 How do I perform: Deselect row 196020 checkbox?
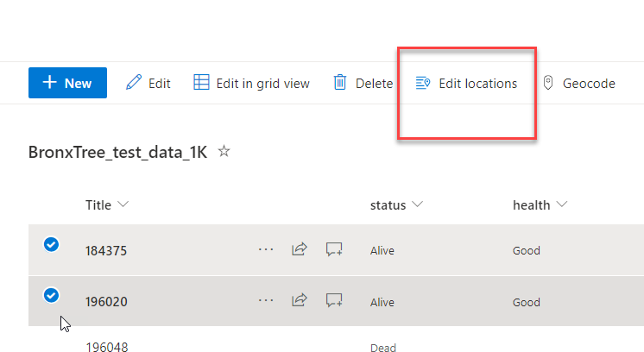click(51, 296)
